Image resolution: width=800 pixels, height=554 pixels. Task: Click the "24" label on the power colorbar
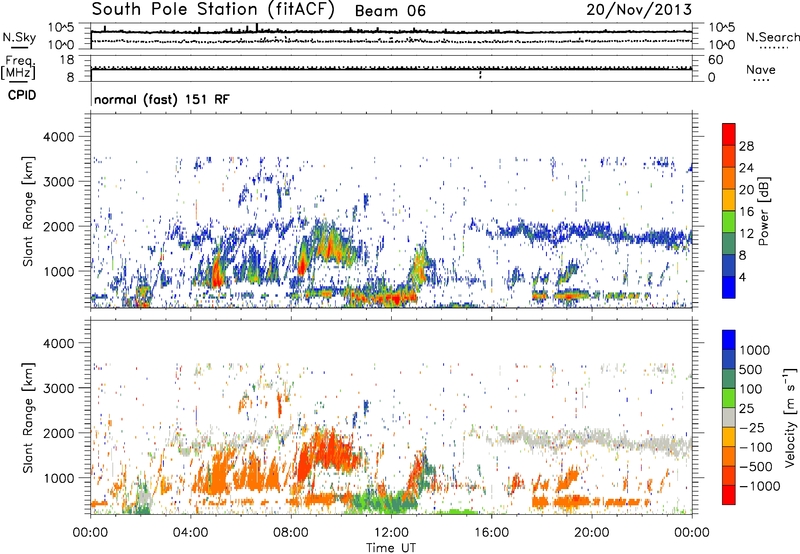(746, 168)
